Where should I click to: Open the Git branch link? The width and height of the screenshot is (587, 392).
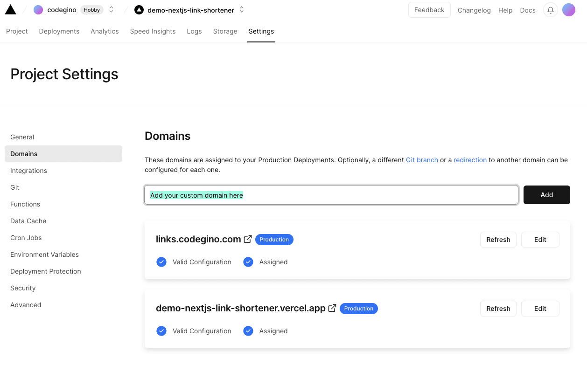pos(422,160)
